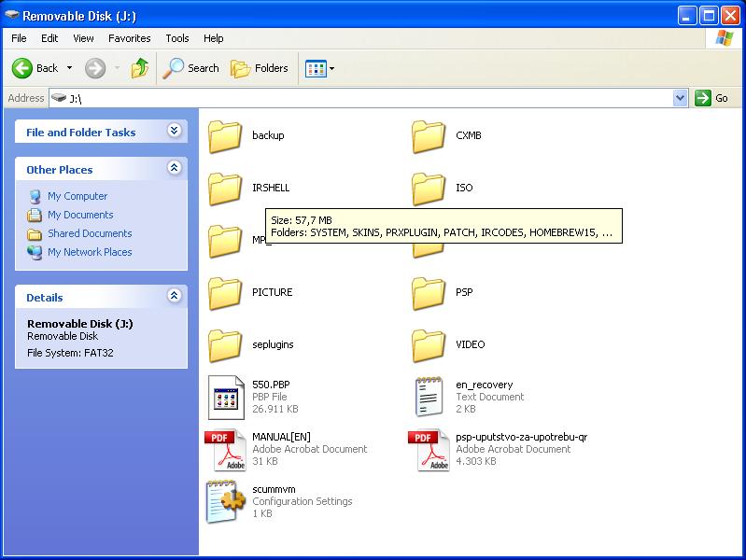746x560 pixels.
Task: Select the PSP folder icon
Action: pyautogui.click(x=429, y=294)
